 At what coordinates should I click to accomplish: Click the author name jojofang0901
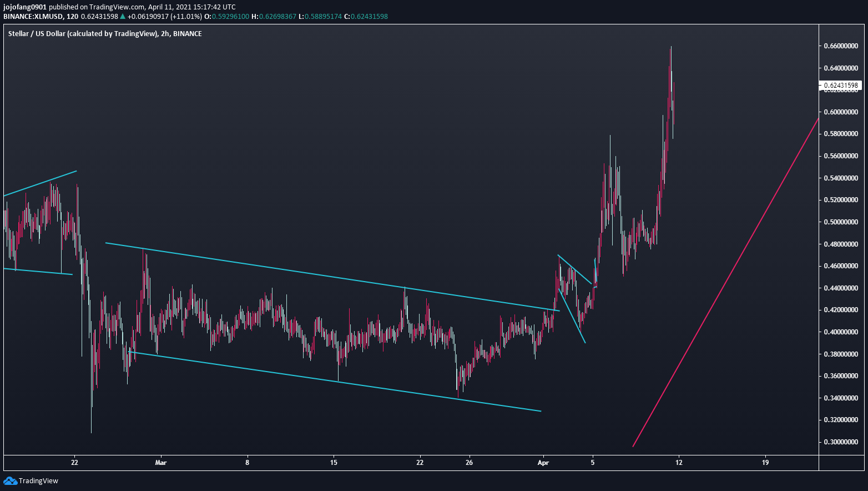pyautogui.click(x=25, y=7)
